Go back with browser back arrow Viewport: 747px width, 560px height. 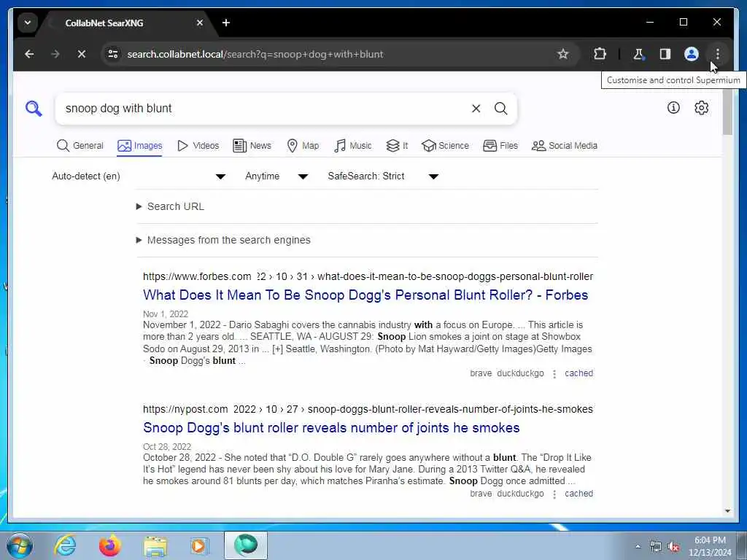click(x=29, y=54)
